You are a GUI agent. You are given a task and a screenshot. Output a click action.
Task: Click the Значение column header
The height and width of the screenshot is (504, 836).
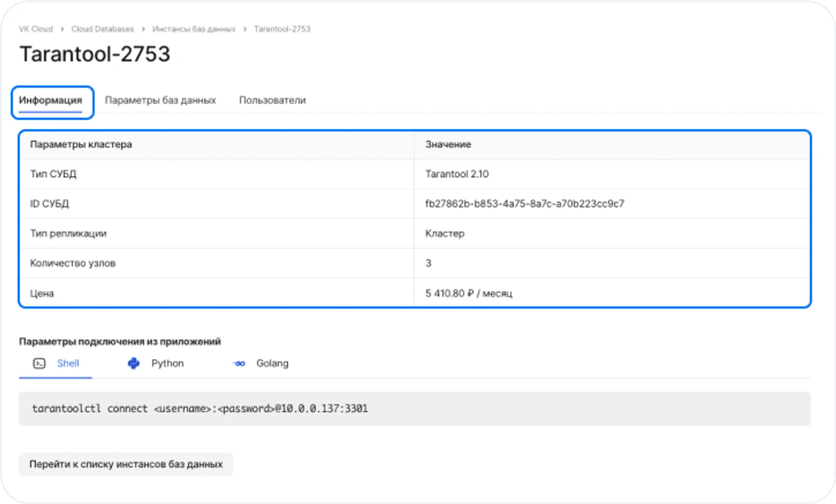coord(448,144)
